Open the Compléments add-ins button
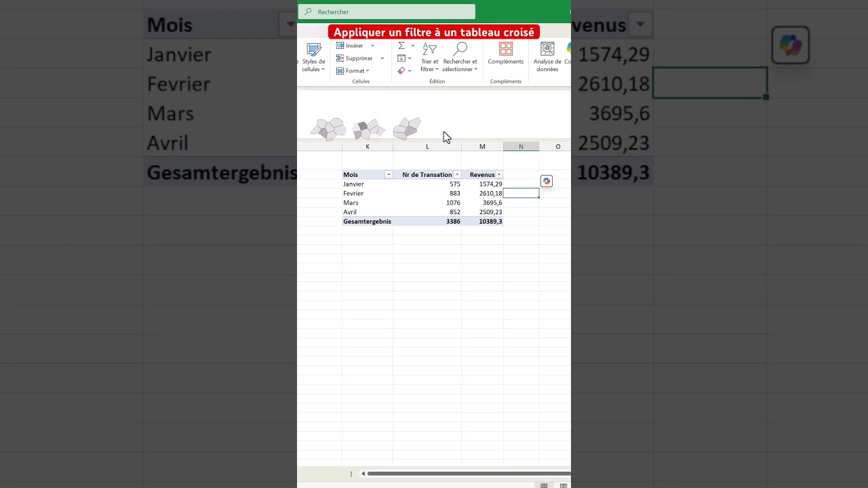 506,54
